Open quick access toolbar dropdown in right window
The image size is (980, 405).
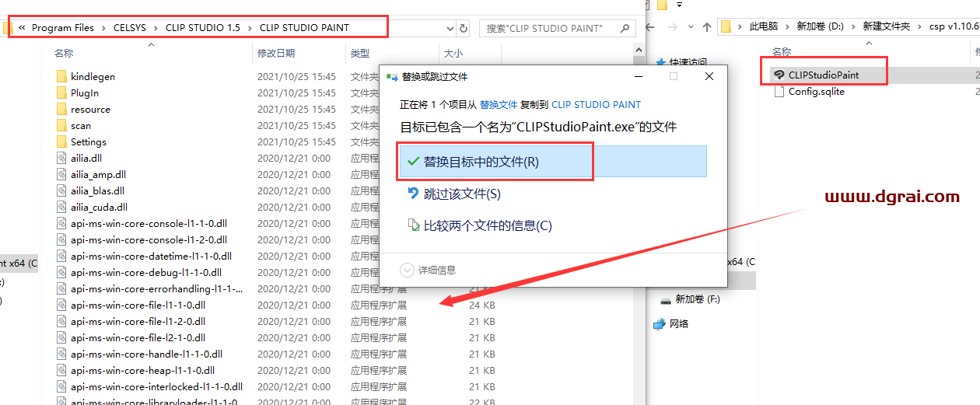679,4
